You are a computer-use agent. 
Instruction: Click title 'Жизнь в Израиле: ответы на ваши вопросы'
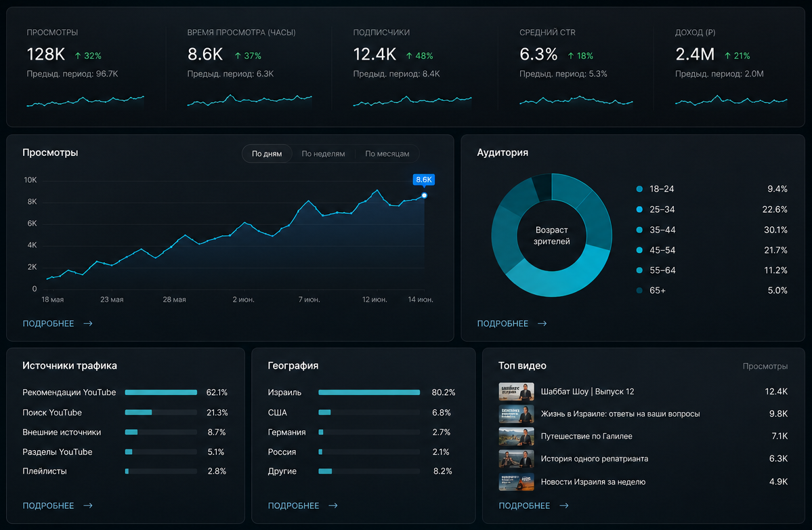click(x=620, y=414)
